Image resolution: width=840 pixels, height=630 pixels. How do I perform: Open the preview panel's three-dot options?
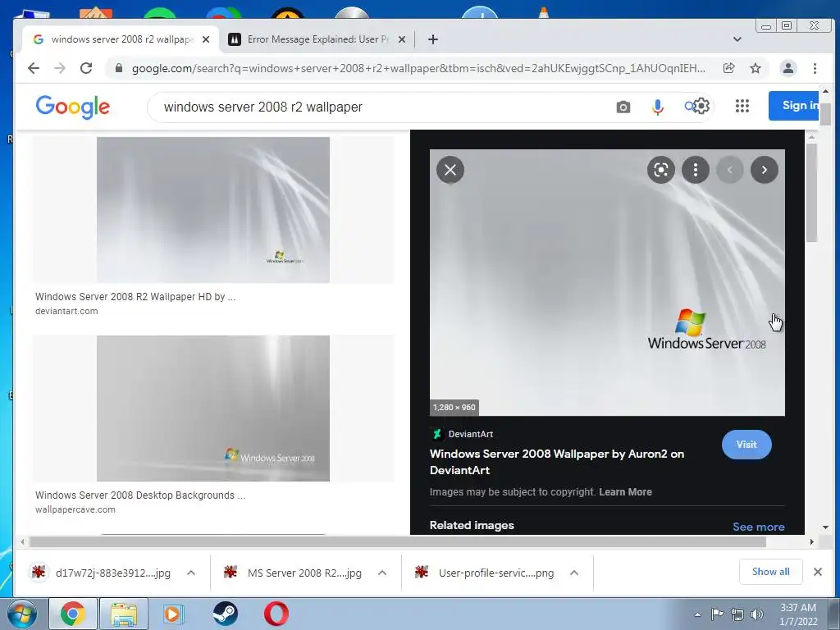[x=696, y=170]
